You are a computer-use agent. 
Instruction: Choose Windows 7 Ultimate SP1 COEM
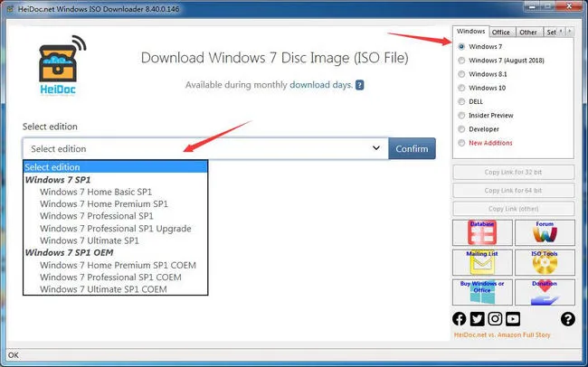tap(103, 289)
